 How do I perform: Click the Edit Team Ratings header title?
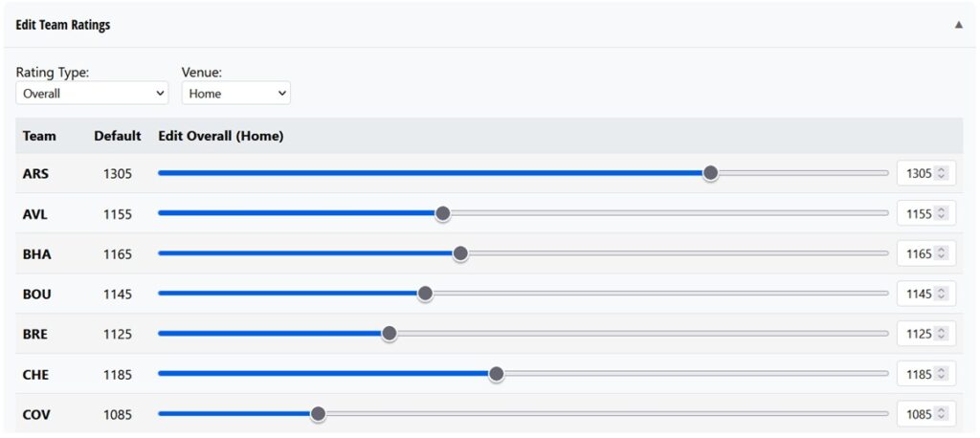click(x=62, y=25)
